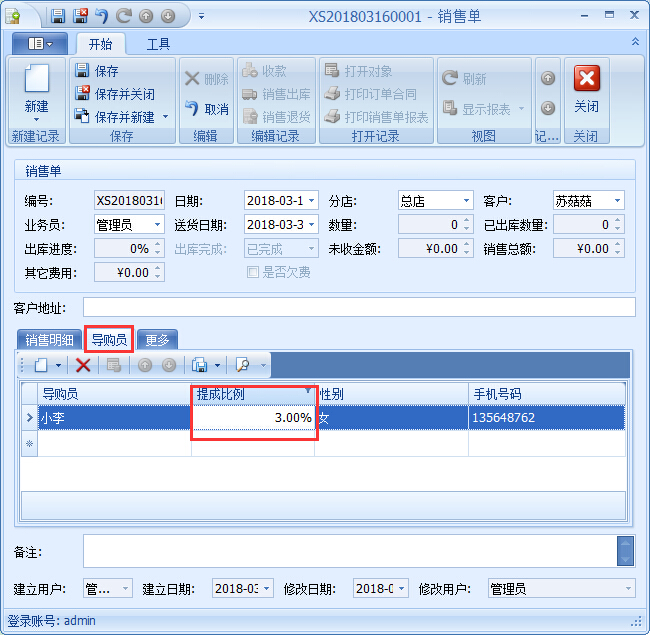
Task: Switch to the 销售明细 tab
Action: click(x=50, y=340)
